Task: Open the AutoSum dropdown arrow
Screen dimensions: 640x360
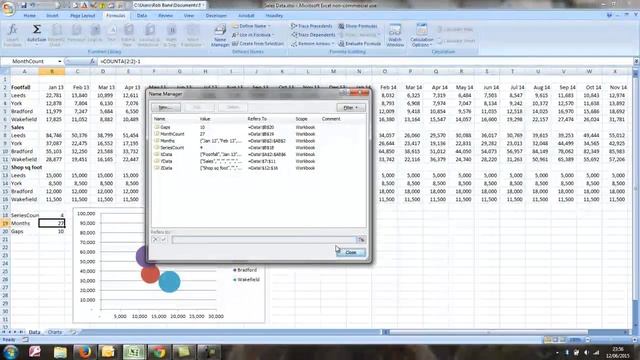Action: point(36,44)
